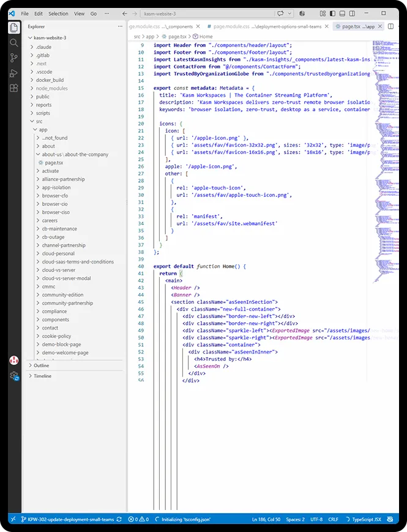
Task: Select the cloud-saas-terms-and-conditions folder
Action: (78, 262)
